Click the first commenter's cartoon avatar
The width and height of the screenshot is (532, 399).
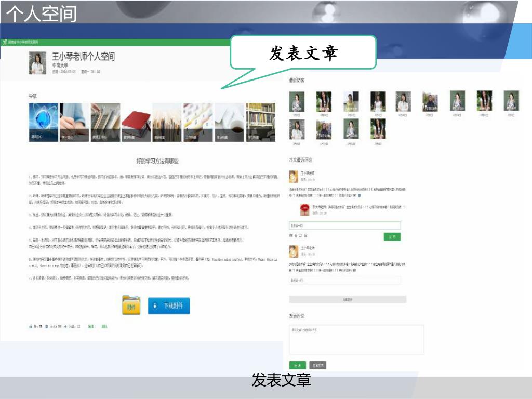coord(294,177)
